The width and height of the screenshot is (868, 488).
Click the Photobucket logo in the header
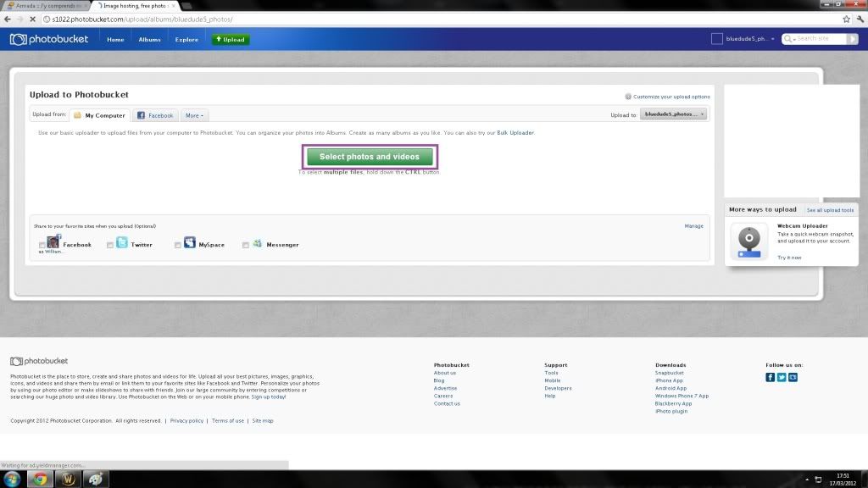pos(48,39)
